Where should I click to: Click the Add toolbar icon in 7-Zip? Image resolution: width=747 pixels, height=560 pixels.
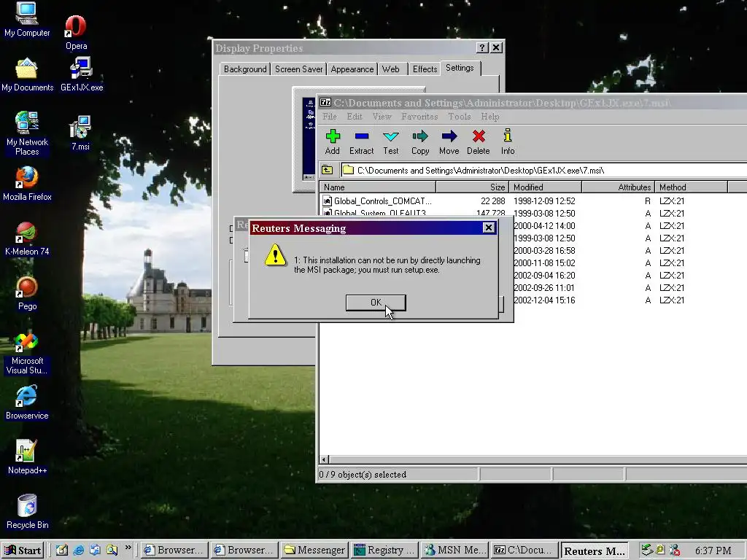tap(333, 142)
